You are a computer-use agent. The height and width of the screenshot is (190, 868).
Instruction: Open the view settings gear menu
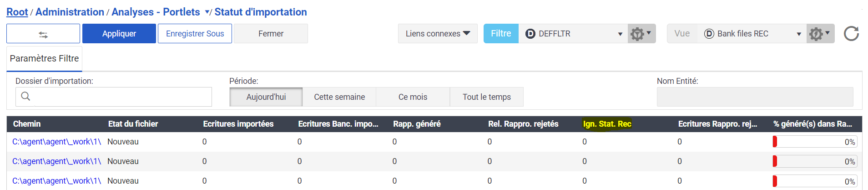(x=820, y=34)
